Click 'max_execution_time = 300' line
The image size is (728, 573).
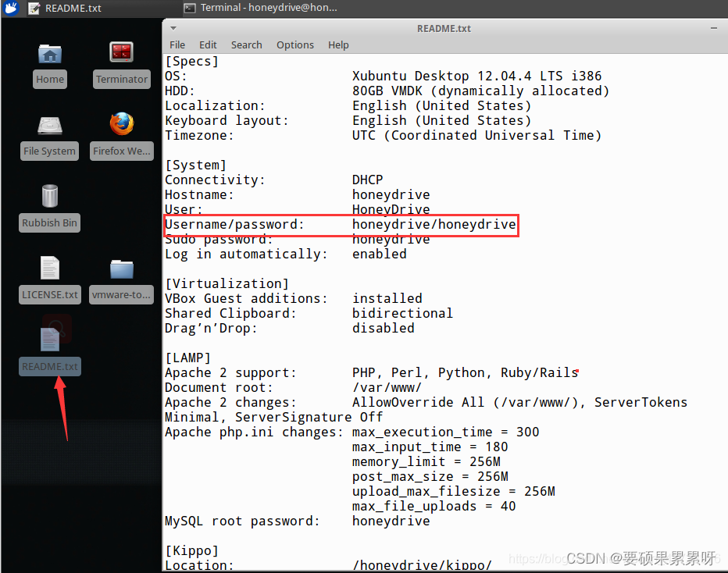coord(446,432)
